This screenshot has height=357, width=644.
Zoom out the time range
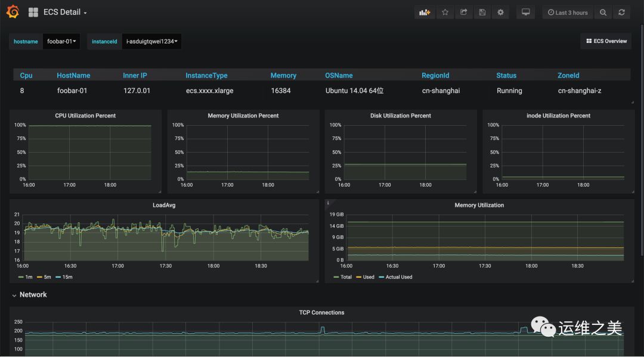point(603,13)
